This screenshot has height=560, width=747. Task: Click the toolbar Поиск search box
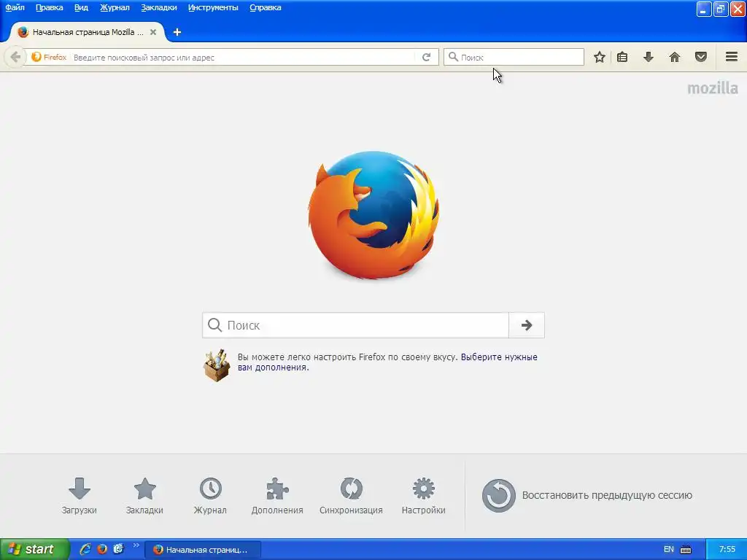[x=514, y=57]
